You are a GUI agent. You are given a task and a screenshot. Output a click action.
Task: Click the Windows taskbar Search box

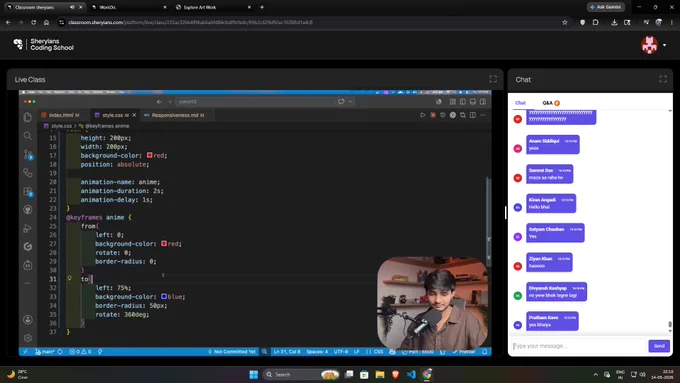click(301, 374)
